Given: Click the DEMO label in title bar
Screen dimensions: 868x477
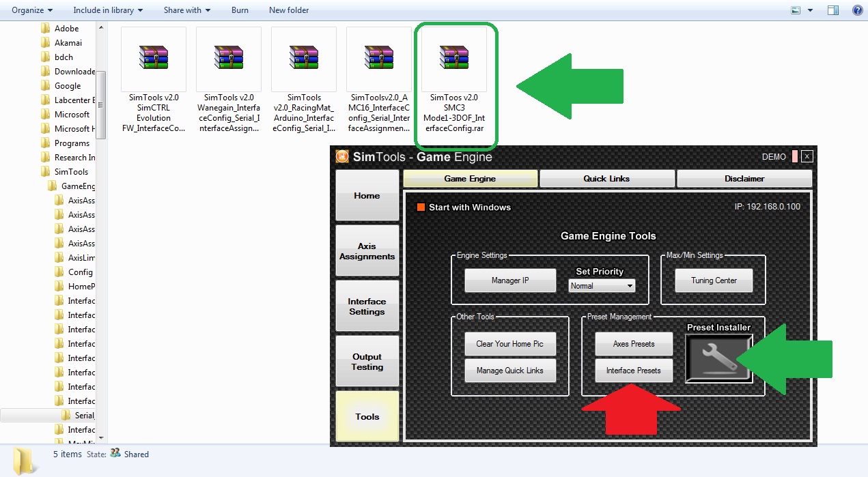Looking at the screenshot, I should tap(774, 157).
